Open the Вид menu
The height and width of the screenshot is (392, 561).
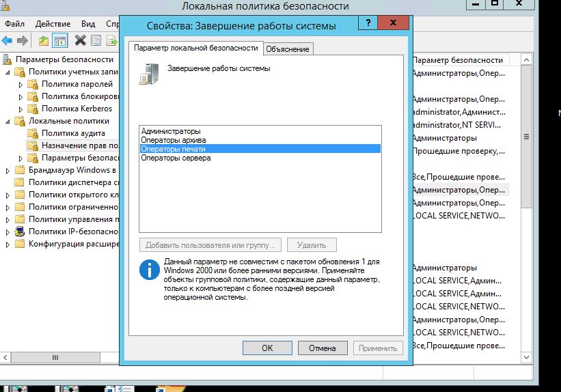[x=88, y=24]
